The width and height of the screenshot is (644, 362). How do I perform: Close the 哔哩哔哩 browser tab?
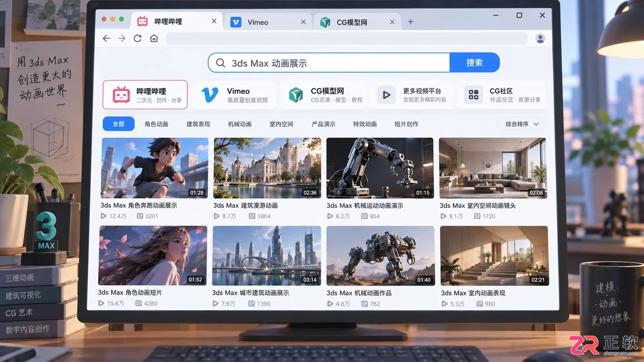[214, 21]
